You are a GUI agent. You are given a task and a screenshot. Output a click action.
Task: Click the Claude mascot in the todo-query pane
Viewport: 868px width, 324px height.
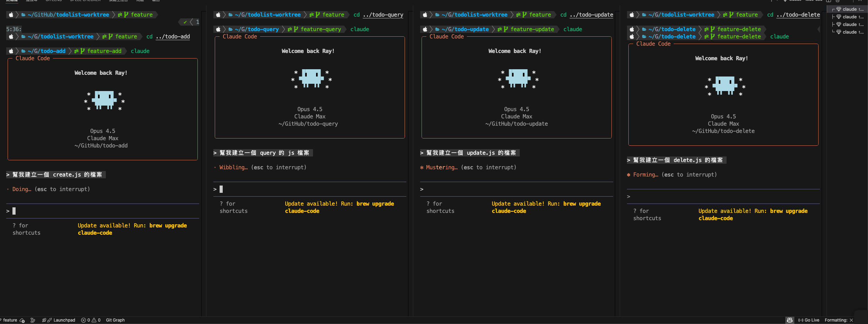[311, 79]
